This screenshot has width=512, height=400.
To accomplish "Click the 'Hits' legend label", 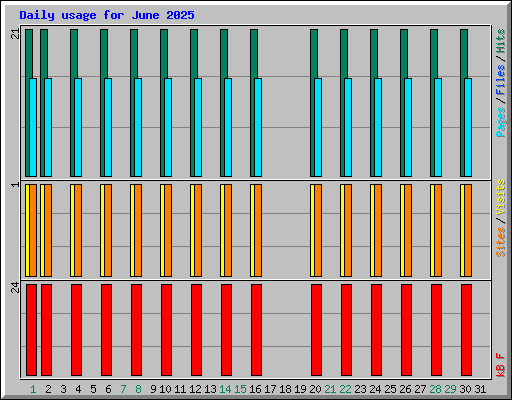I will click(501, 41).
